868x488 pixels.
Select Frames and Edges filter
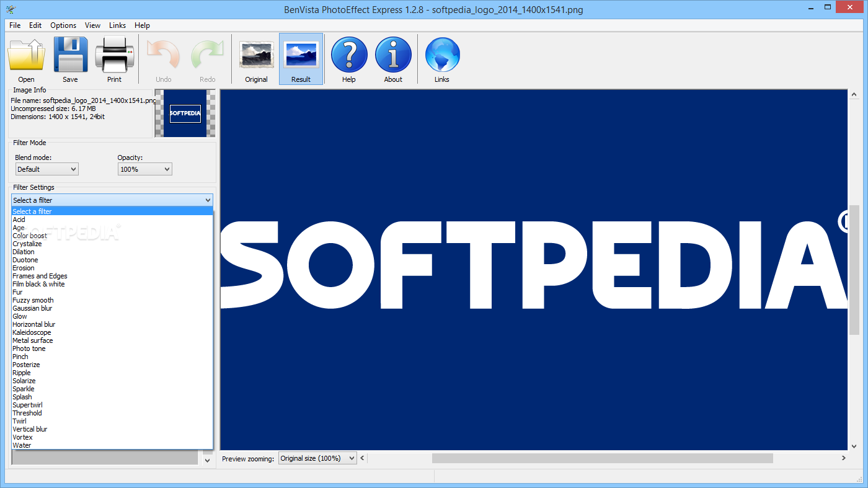point(112,276)
